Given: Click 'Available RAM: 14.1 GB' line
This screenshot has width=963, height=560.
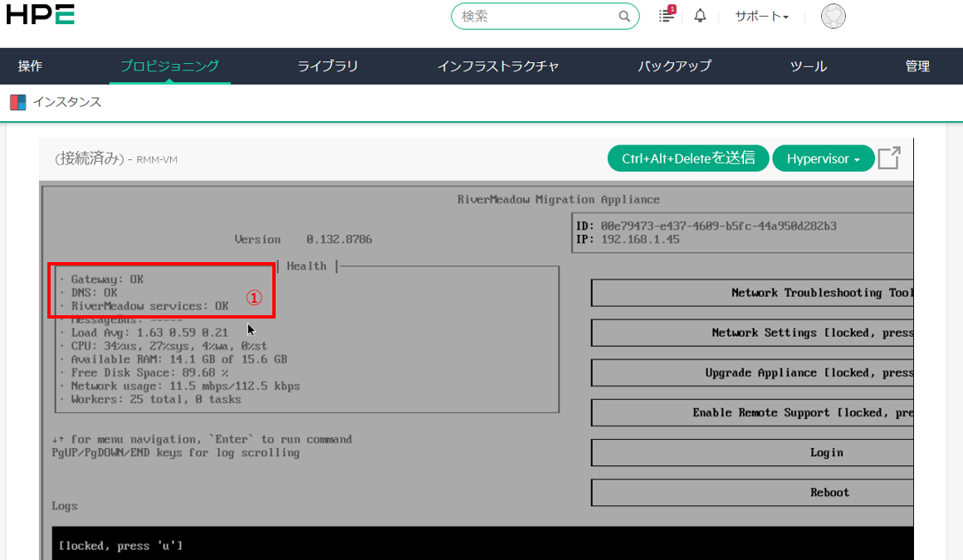Looking at the screenshot, I should tap(178, 359).
